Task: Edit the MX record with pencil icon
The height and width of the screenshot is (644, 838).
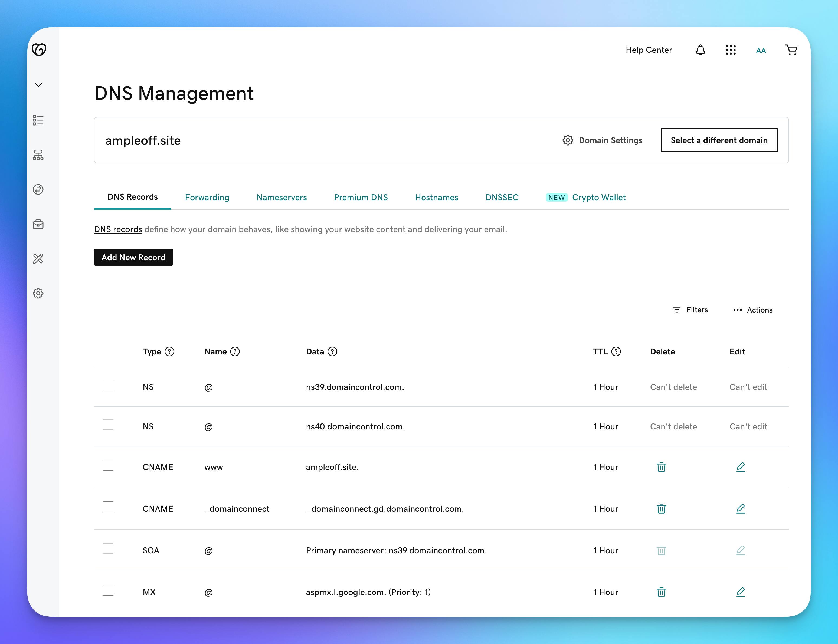Action: [x=740, y=592]
